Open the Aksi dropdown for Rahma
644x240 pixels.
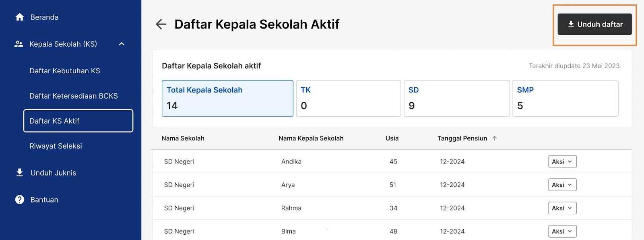[562, 208]
